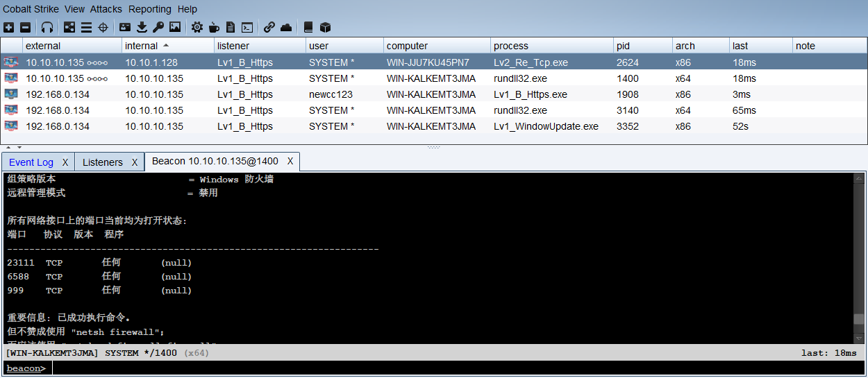Click process cell Lv2_Re_Tcp.exe

(531, 62)
